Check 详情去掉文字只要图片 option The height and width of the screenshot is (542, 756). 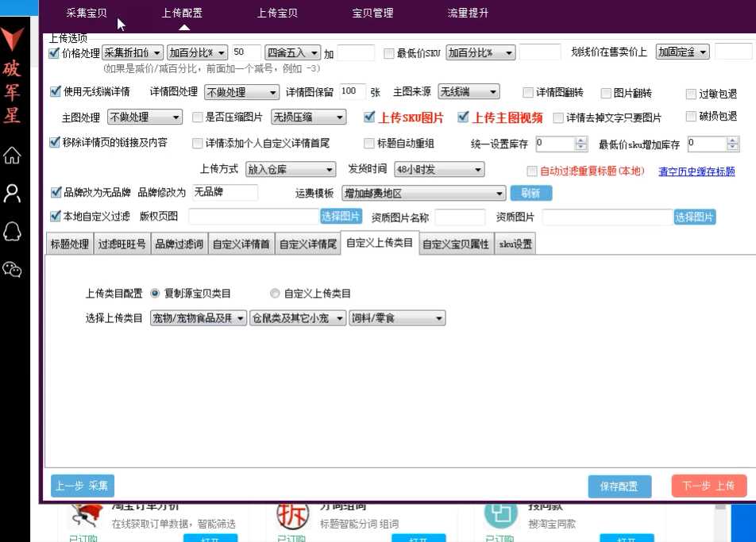pos(557,117)
